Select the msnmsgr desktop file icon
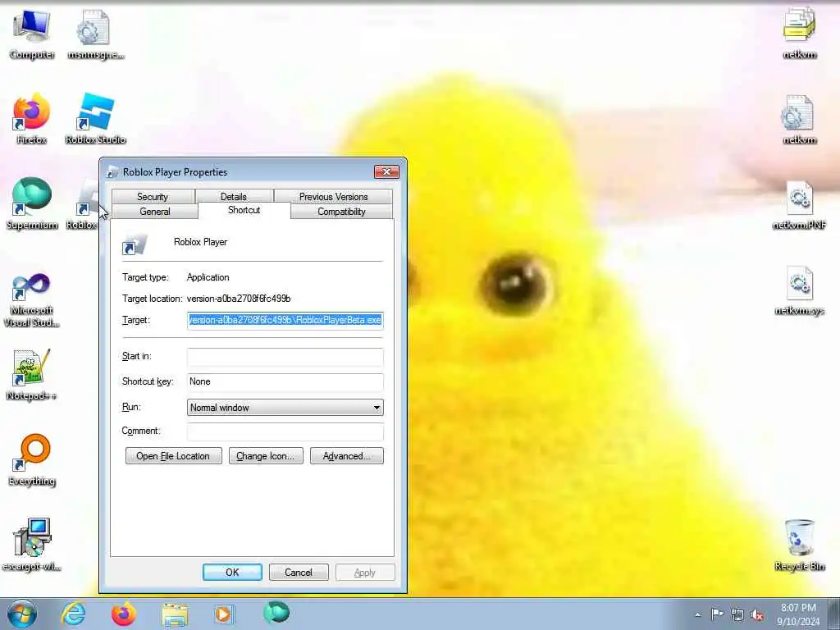 pos(95,33)
